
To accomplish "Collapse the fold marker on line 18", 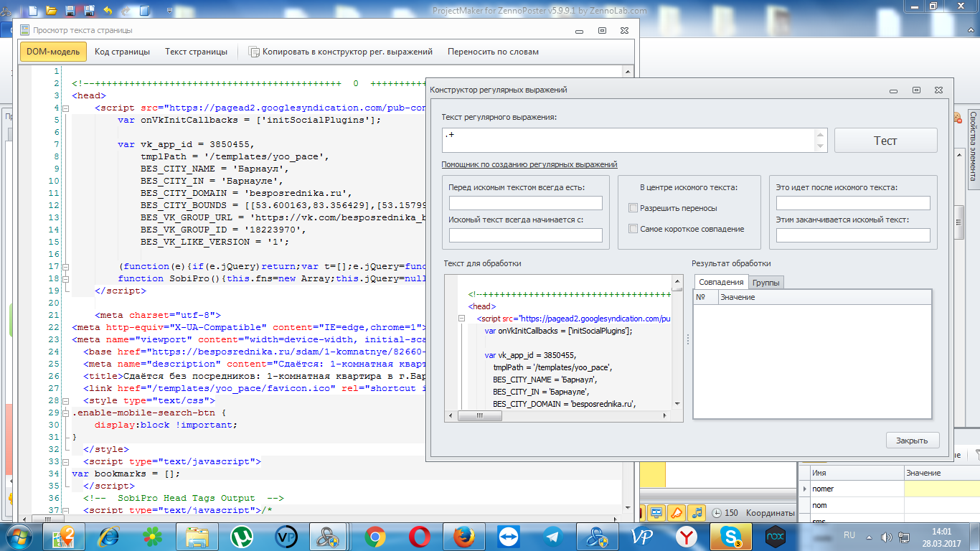I will (66, 279).
